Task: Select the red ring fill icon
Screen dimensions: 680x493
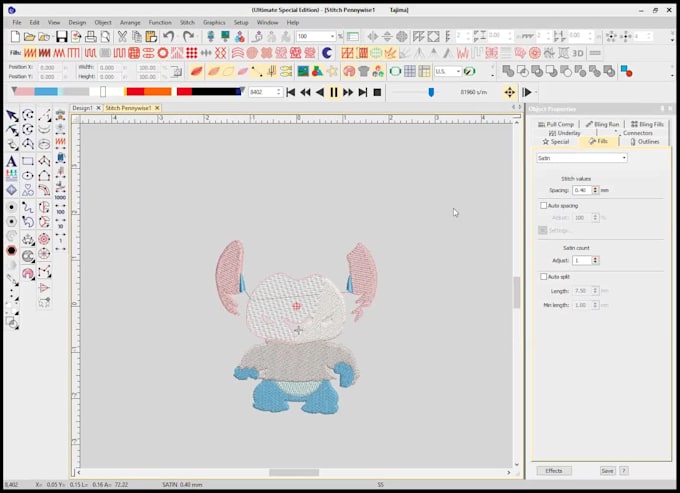Action: (163, 53)
